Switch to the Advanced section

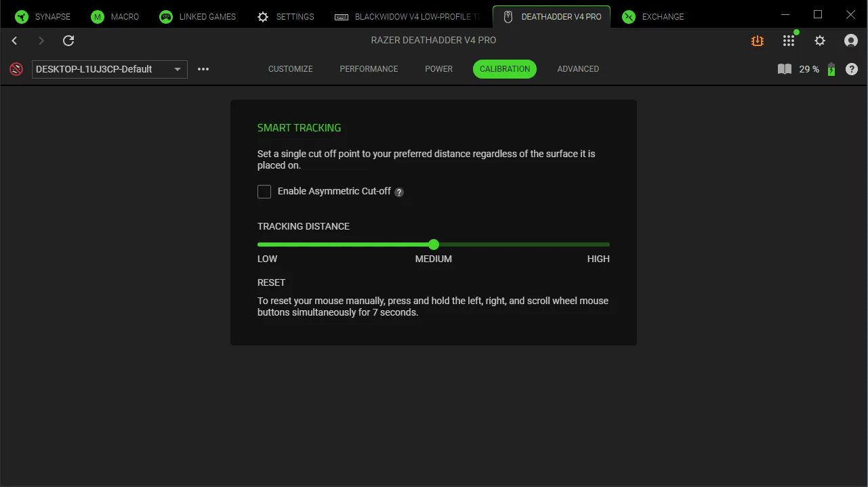click(578, 69)
